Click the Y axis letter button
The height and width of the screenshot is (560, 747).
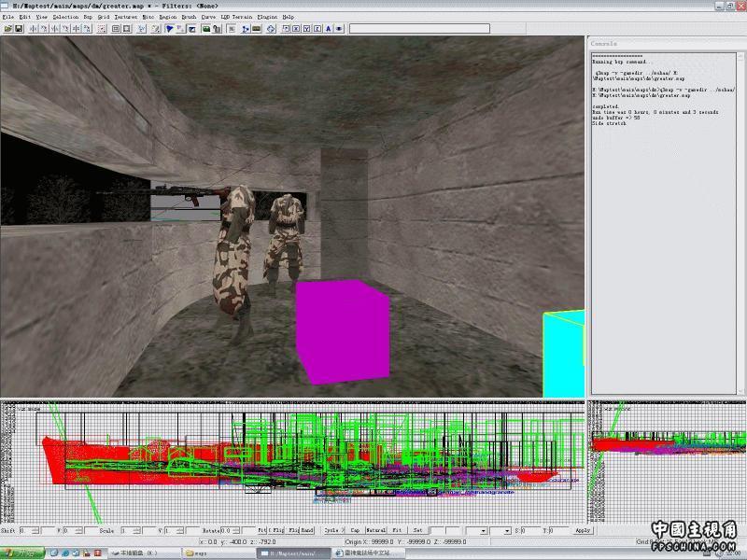pyautogui.click(x=307, y=29)
